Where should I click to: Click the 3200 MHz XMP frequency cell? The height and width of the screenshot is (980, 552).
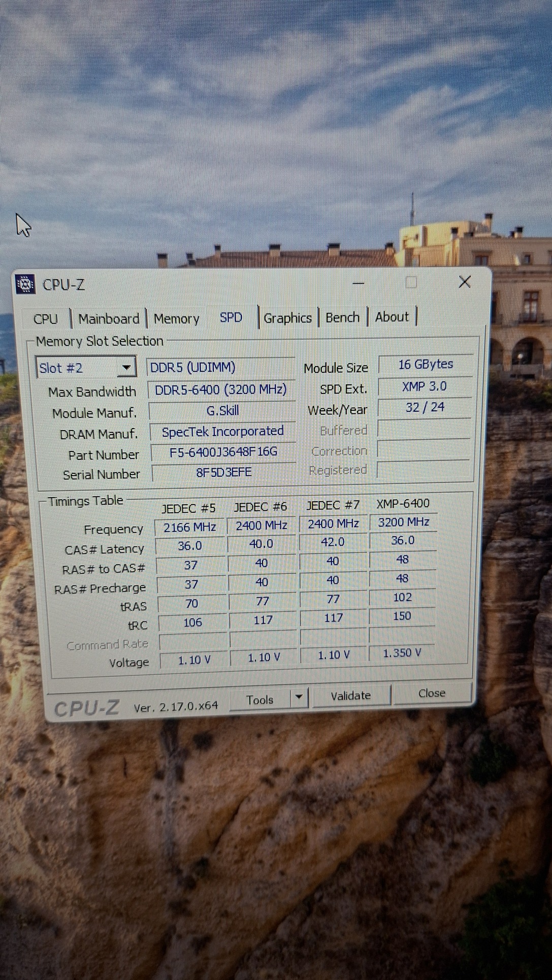coord(404,522)
